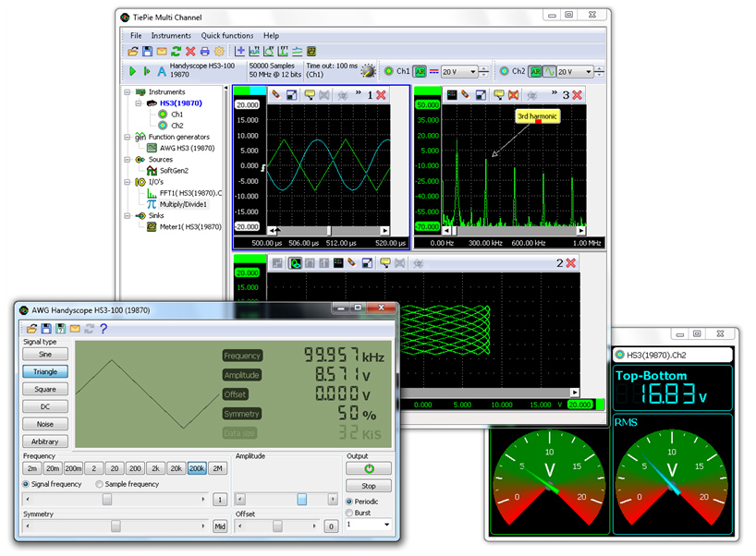Click the one-shot measurement play icon
This screenshot has width=756, height=556.
(x=147, y=71)
